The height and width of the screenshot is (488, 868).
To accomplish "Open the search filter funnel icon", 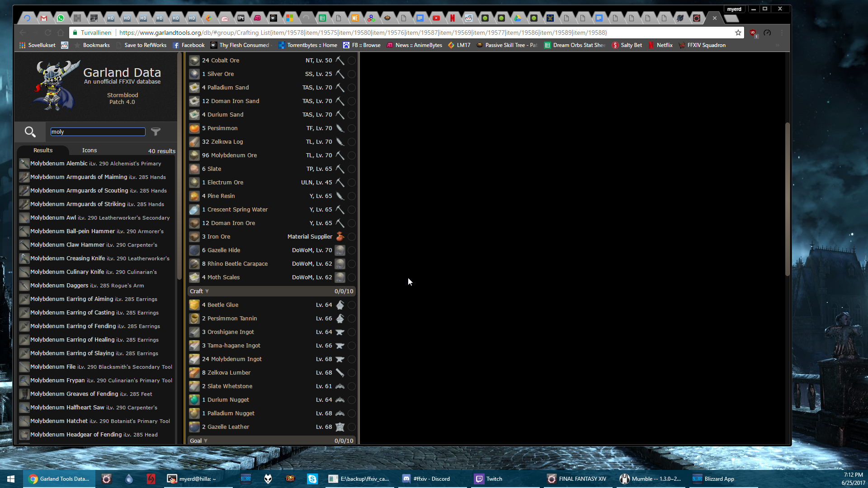I will (156, 131).
